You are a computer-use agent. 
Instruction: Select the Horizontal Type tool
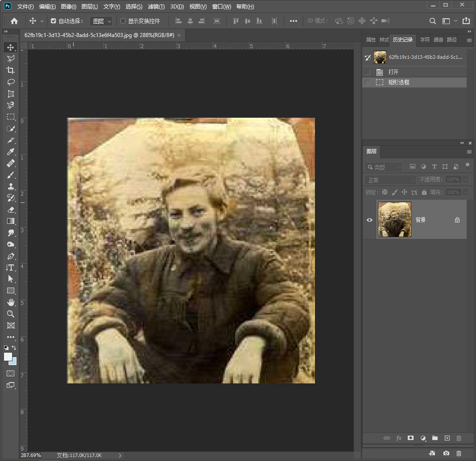pos(11,268)
